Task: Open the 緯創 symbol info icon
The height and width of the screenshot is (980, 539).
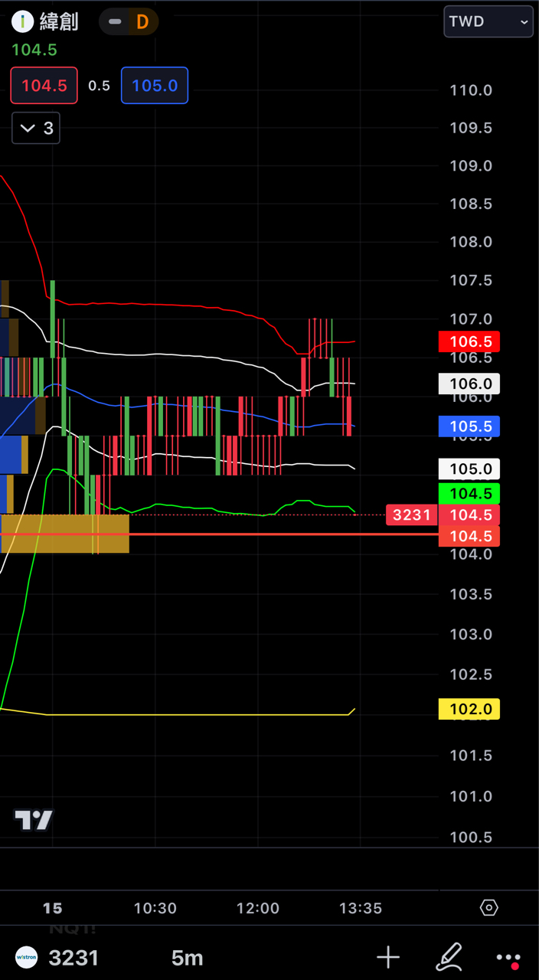Action: (22, 21)
